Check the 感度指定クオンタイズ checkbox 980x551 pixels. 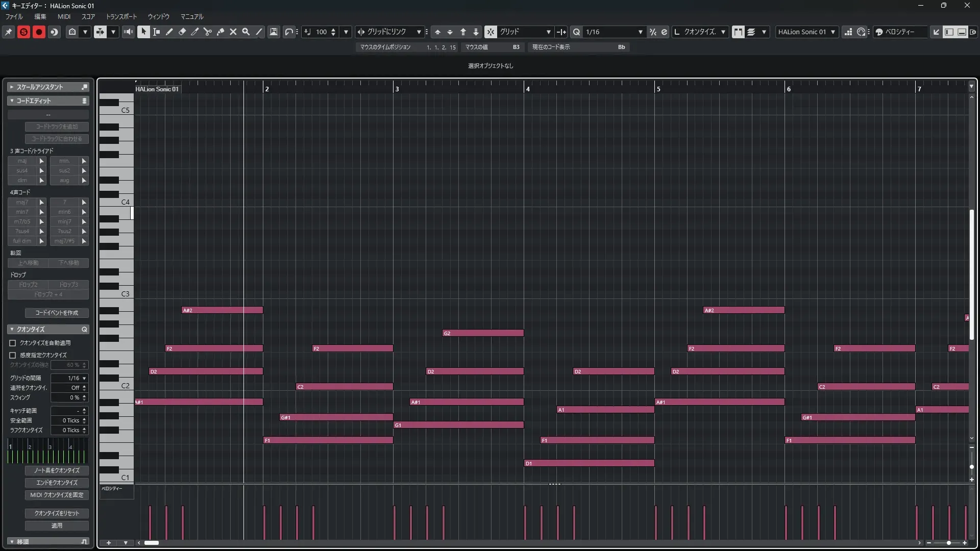pos(13,355)
